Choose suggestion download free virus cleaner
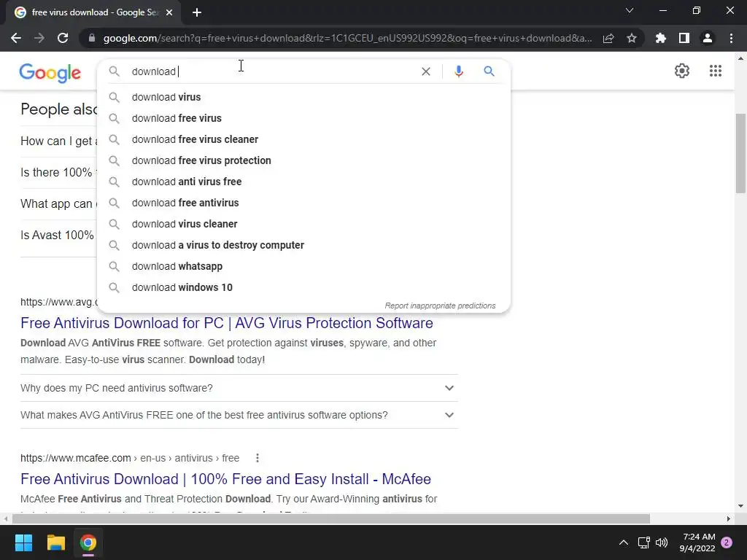 pos(303,139)
